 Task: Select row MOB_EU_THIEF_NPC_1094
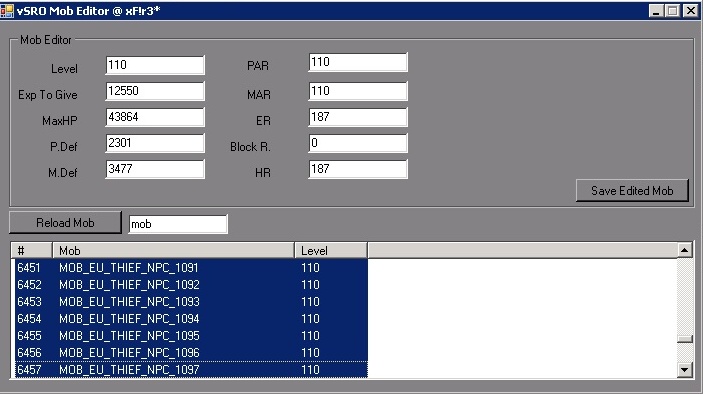(191, 319)
